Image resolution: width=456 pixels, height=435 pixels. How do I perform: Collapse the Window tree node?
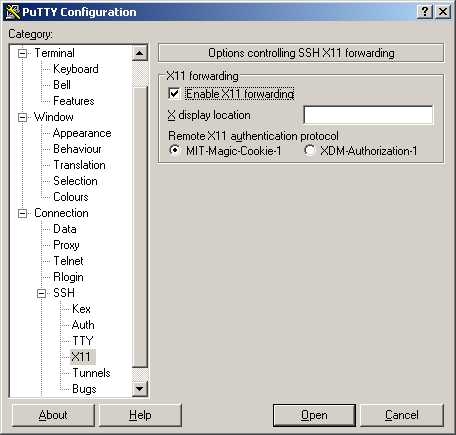[x=22, y=117]
